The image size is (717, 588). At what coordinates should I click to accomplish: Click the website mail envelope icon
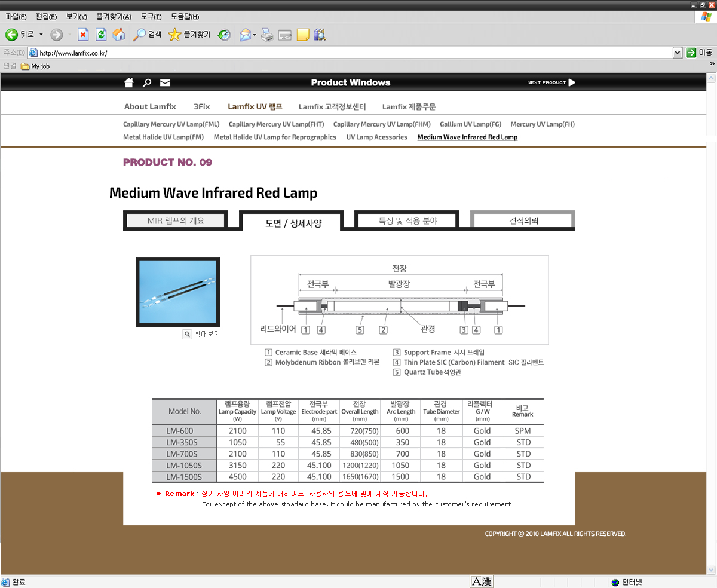[x=166, y=82]
